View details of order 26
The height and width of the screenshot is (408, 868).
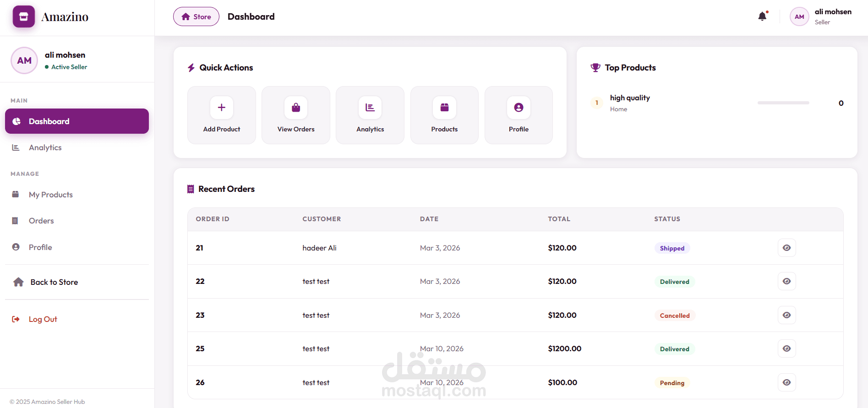pyautogui.click(x=786, y=382)
